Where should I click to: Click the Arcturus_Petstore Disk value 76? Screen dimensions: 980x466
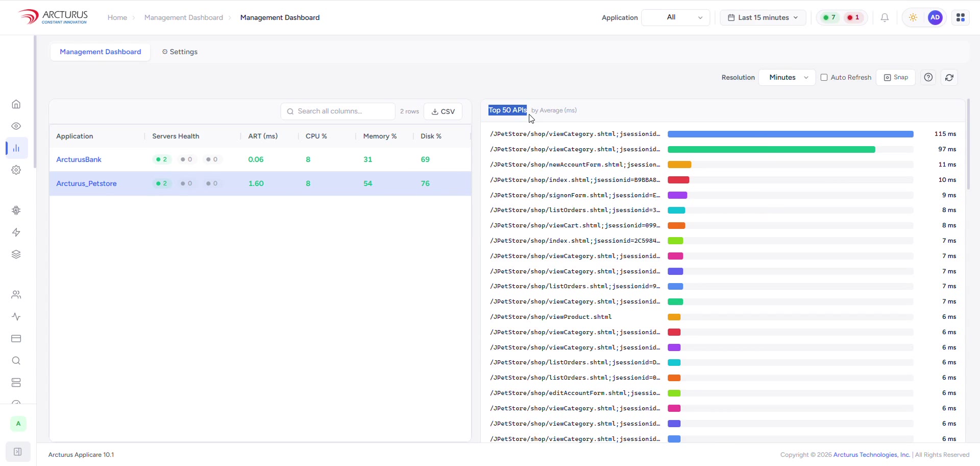(x=425, y=183)
